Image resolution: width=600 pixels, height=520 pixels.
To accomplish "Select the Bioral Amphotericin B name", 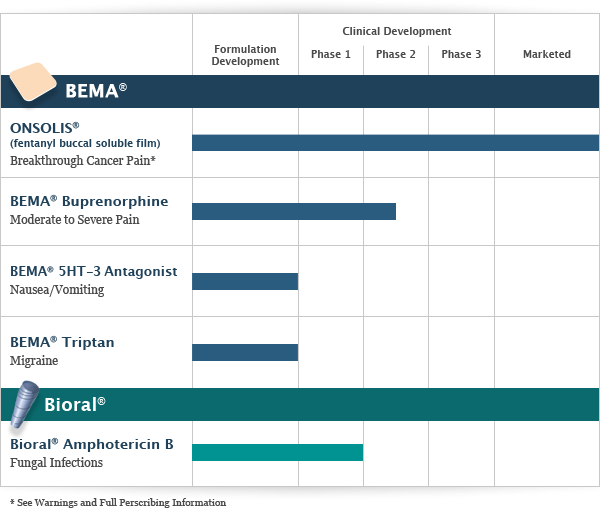I will 92,444.
